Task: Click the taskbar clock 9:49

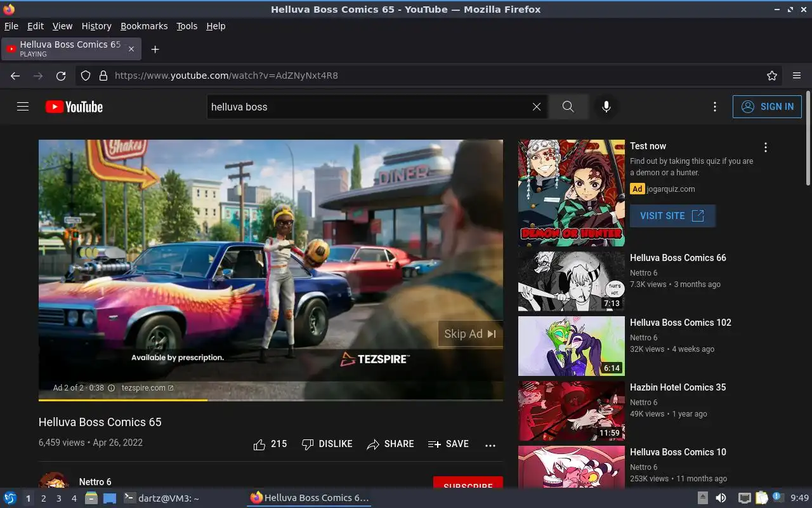Action: tap(799, 498)
